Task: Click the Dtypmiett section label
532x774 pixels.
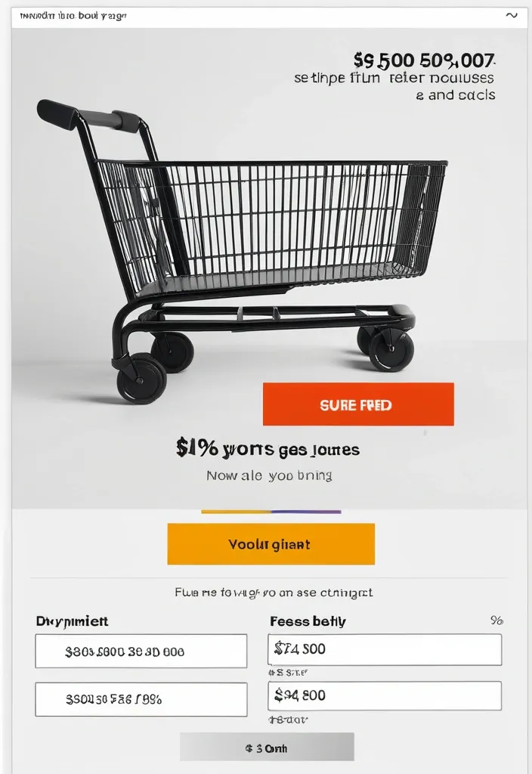Action: point(72,621)
